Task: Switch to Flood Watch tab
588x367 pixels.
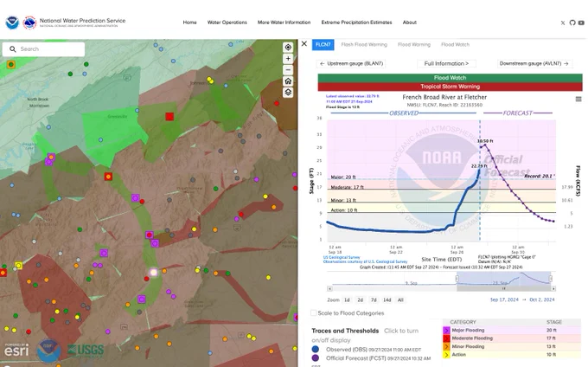Action: pyautogui.click(x=455, y=45)
